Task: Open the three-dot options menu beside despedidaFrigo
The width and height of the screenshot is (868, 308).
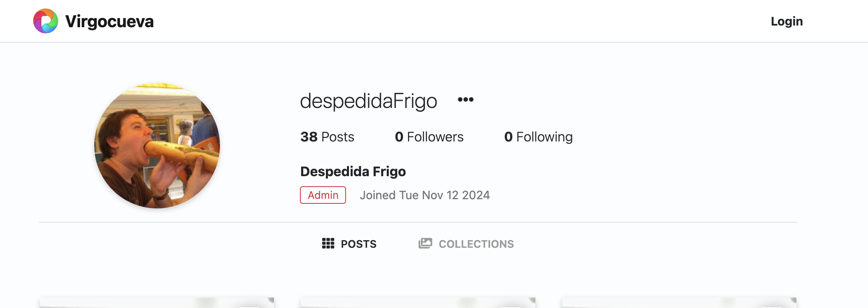Action: coord(466,100)
